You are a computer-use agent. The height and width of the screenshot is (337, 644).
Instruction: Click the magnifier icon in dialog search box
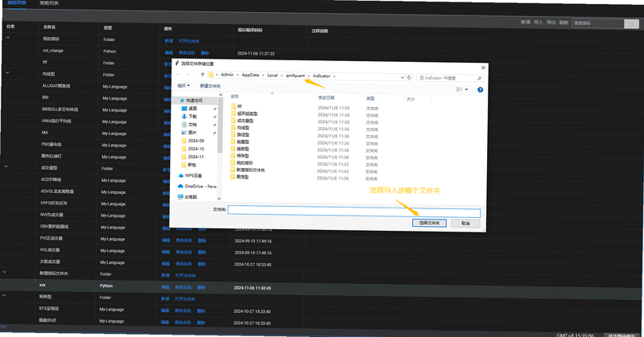pos(479,78)
